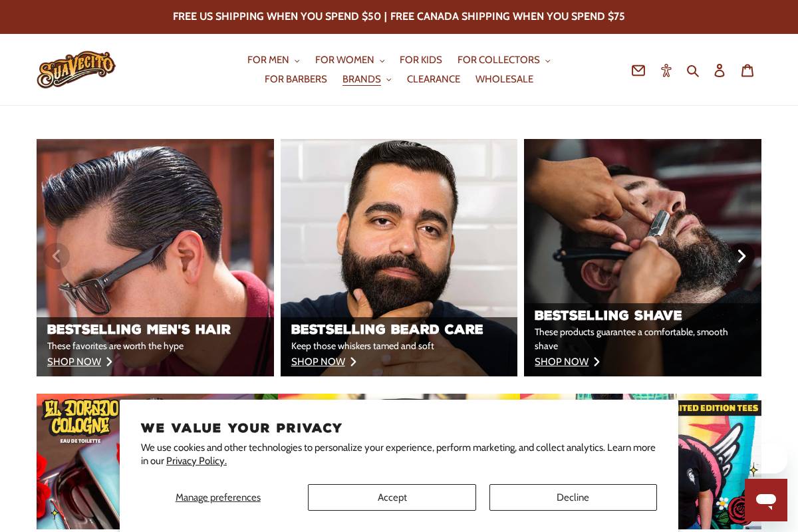Screen dimensions: 798x532
Task: Open the BRANDS dropdown chevron
Action: pyautogui.click(x=388, y=79)
